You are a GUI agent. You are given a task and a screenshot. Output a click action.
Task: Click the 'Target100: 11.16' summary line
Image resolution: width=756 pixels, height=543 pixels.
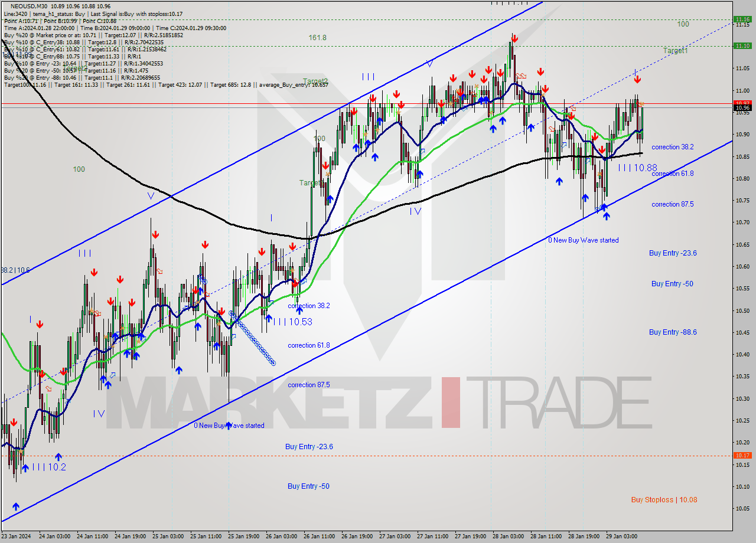[x=166, y=84]
